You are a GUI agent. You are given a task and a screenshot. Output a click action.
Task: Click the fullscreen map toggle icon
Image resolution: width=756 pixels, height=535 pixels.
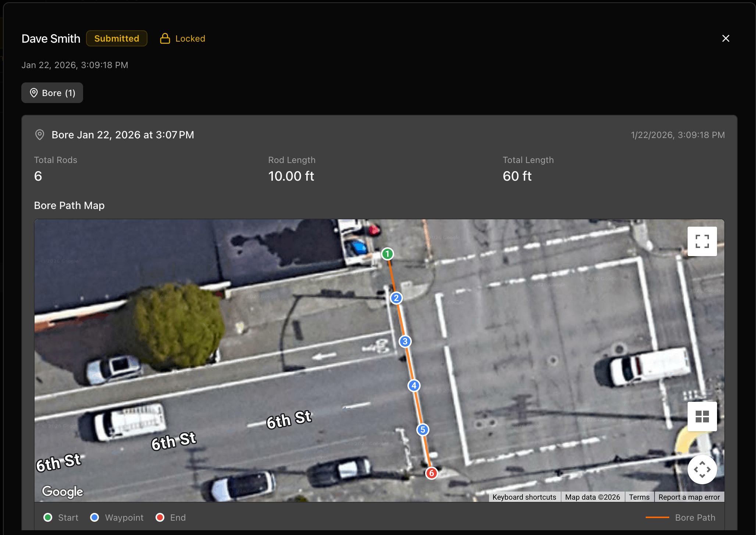pos(702,241)
